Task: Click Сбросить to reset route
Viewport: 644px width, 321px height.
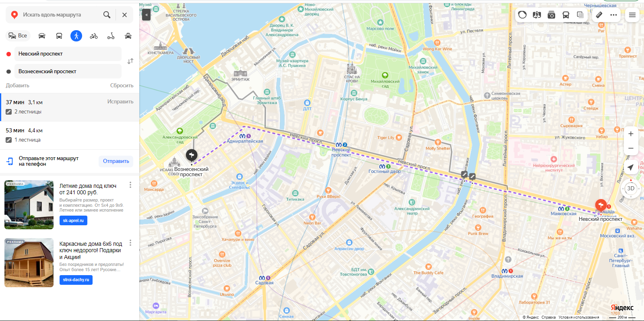Action: [x=122, y=85]
